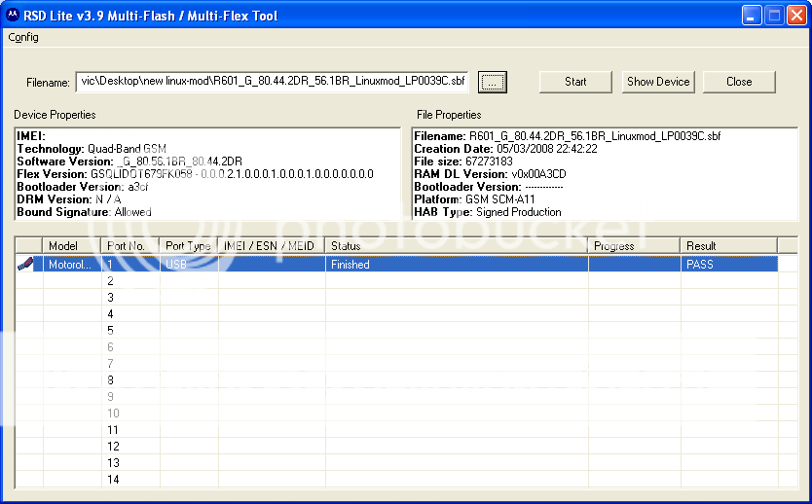Click the Filename path input field
Viewport: 812px width, 504px height.
point(273,83)
